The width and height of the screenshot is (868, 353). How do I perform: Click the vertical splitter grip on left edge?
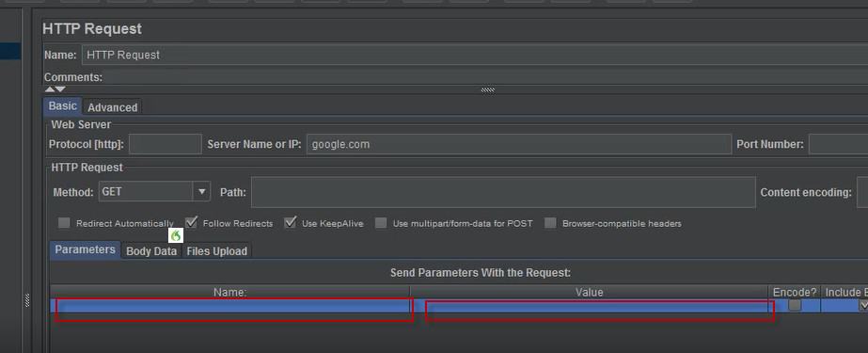pyautogui.click(x=27, y=299)
